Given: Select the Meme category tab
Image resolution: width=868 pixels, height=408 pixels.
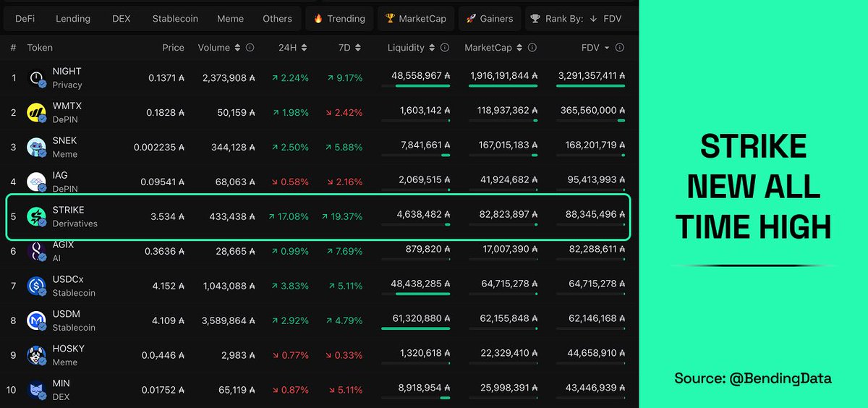Looking at the screenshot, I should (230, 19).
